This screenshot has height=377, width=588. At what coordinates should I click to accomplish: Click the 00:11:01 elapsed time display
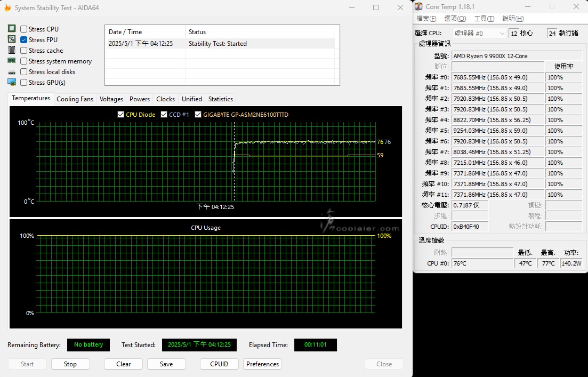(x=316, y=345)
